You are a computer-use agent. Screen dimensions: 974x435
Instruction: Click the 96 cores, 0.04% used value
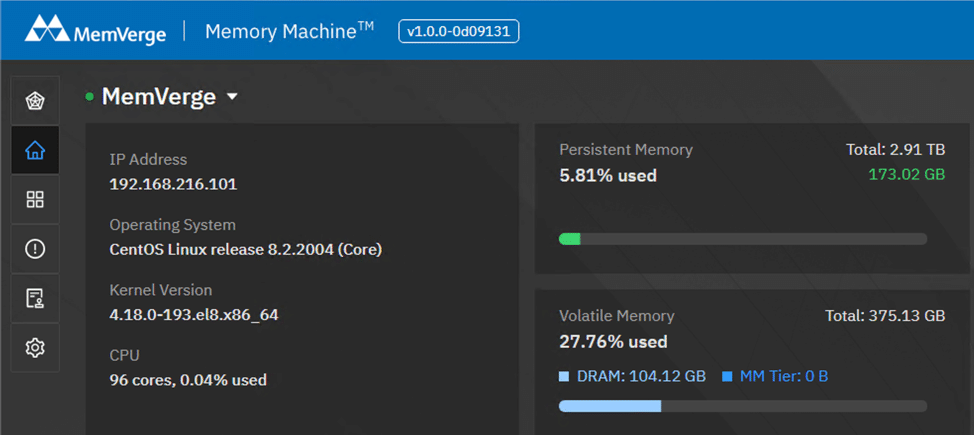click(188, 380)
